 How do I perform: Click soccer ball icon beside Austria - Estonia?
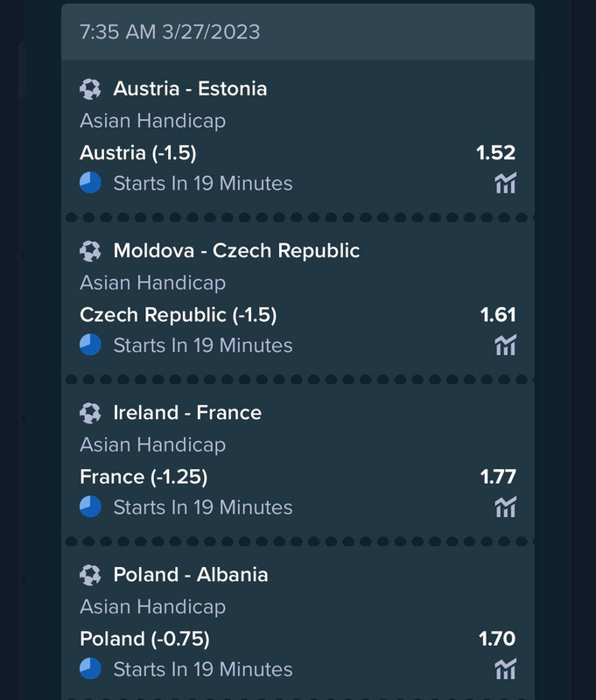pos(90,89)
